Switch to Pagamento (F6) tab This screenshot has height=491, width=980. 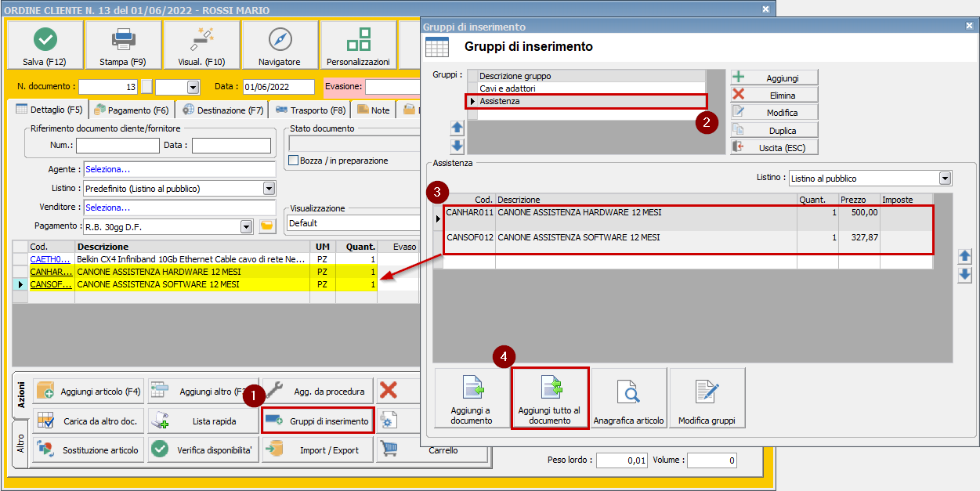pos(131,110)
